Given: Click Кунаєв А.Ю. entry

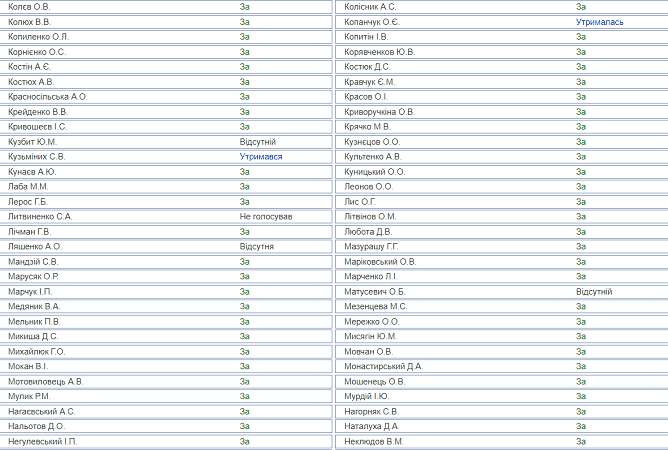Looking at the screenshot, I should tap(32, 172).
